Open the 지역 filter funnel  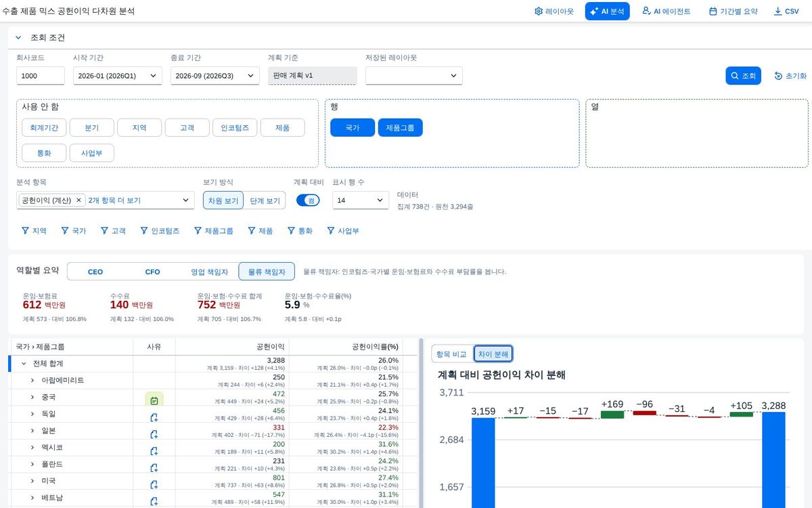coord(34,231)
